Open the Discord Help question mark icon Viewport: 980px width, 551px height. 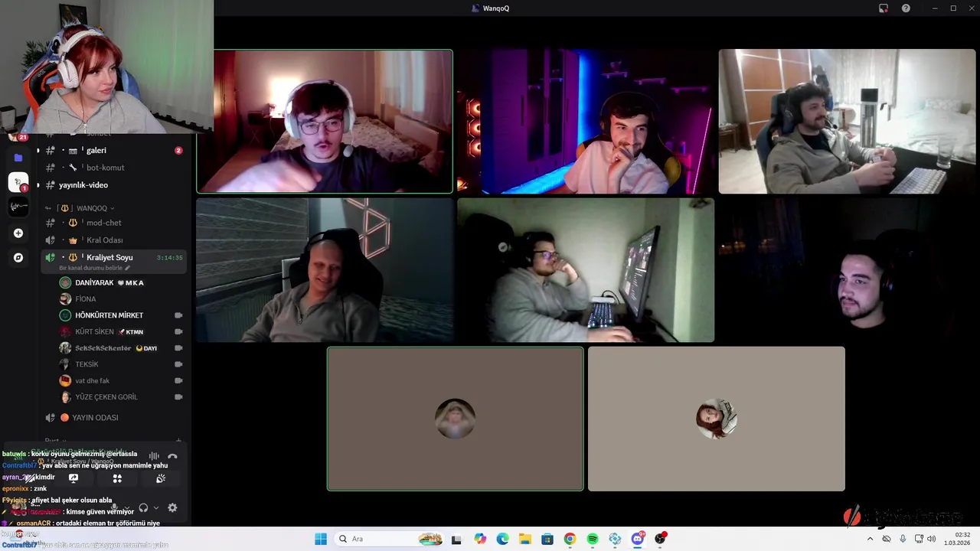pyautogui.click(x=906, y=8)
